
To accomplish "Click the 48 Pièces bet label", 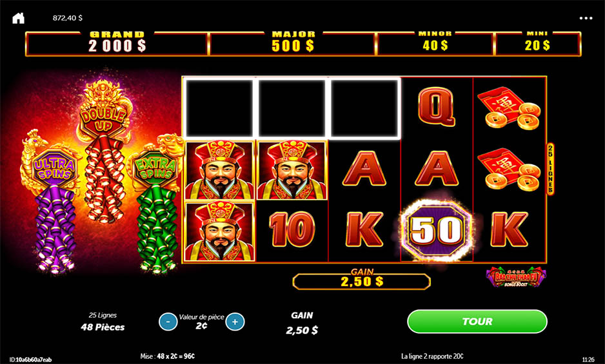I will pos(103,327).
